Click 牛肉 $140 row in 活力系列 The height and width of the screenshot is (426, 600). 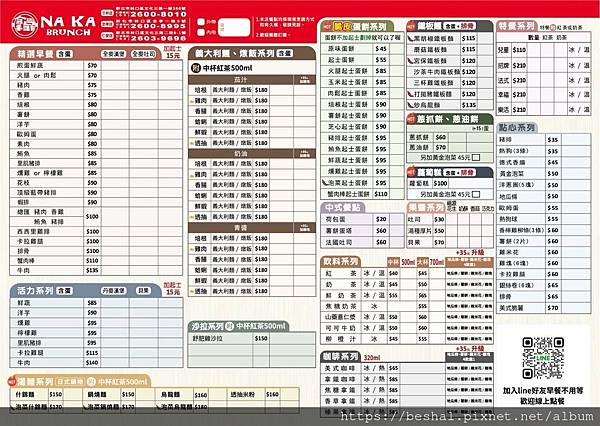96,362
